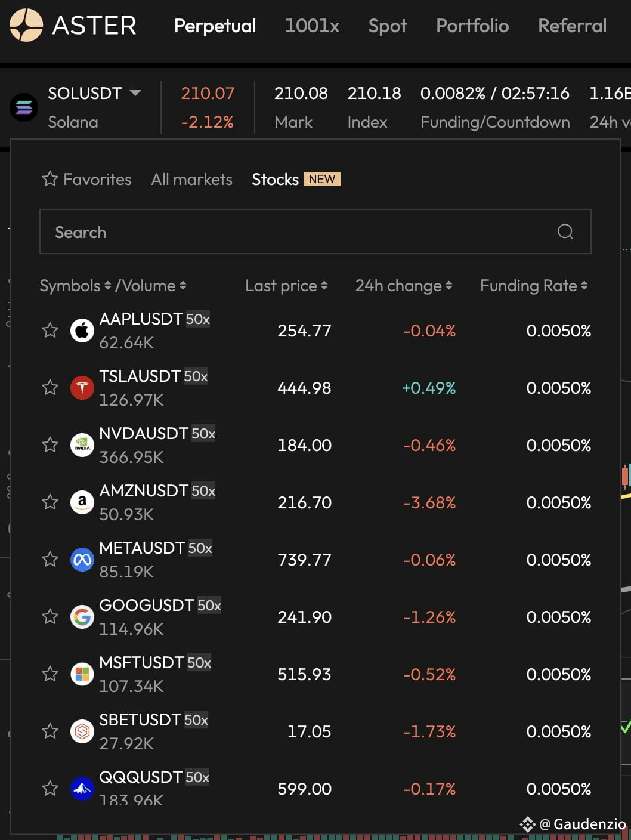Star the QQQUSDT market
The image size is (631, 840).
pos(50,788)
